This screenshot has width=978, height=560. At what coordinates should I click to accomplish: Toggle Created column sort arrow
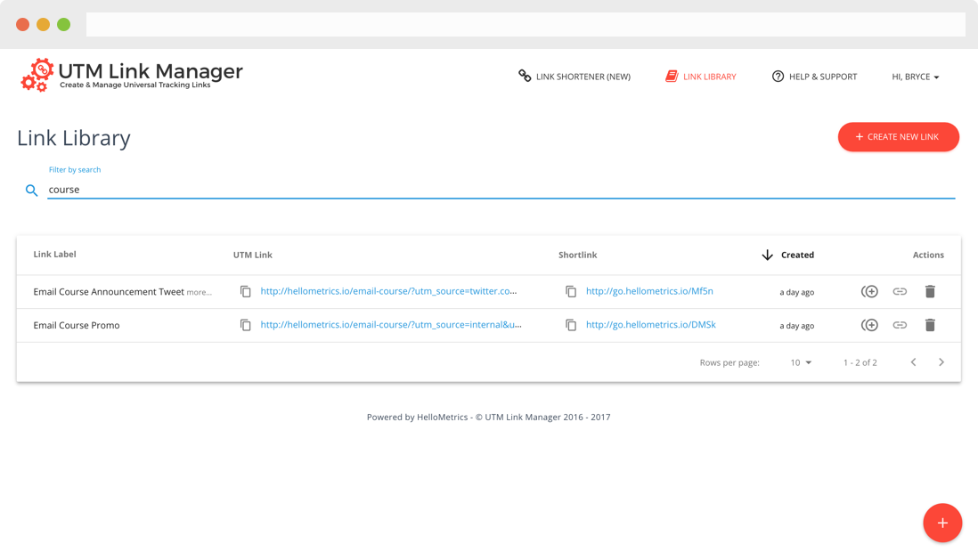(x=767, y=255)
